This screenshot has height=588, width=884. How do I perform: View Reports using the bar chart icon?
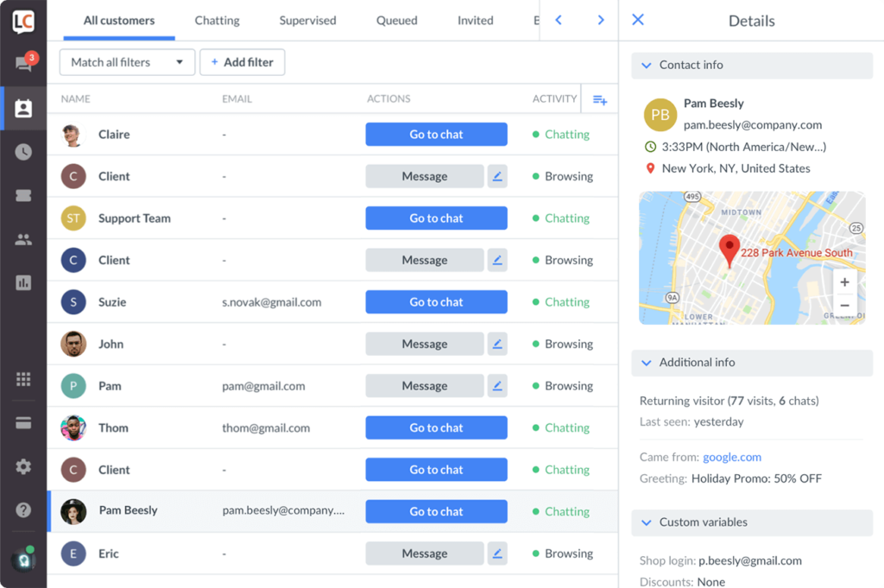point(22,282)
